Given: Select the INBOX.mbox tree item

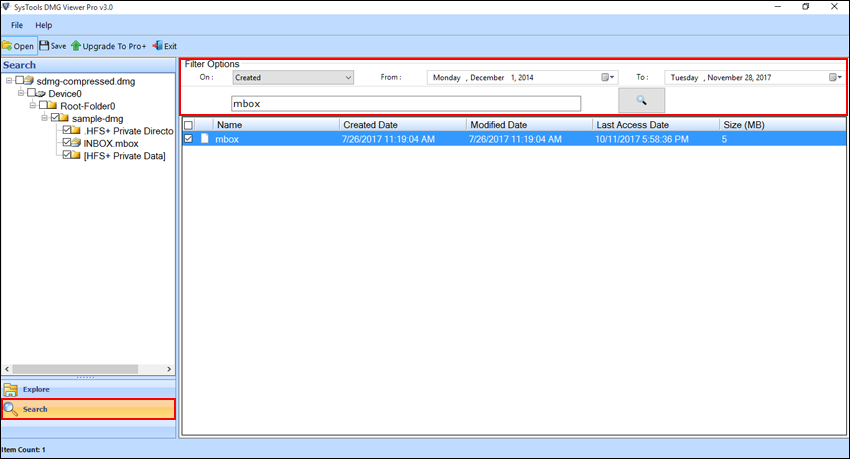Looking at the screenshot, I should pyautogui.click(x=111, y=144).
